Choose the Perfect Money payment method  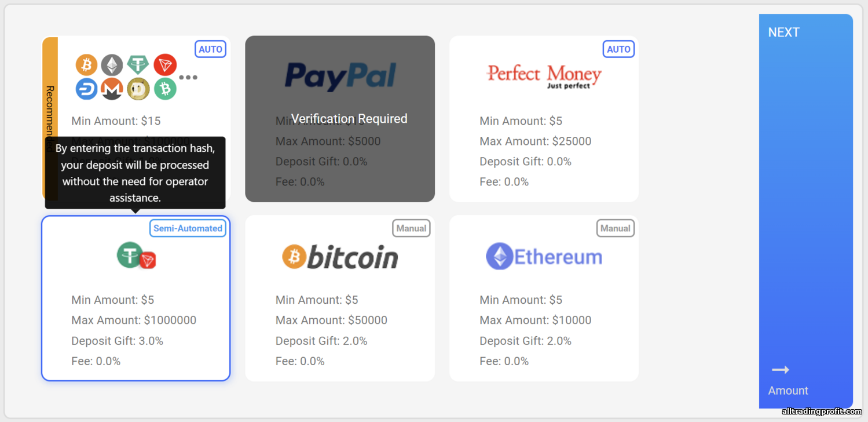544,119
